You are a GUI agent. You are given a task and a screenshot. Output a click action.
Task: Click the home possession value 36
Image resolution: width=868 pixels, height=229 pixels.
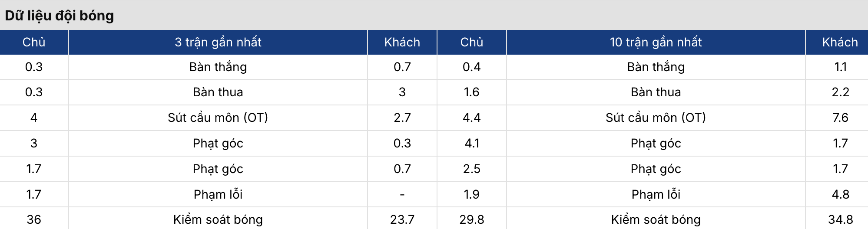34,219
